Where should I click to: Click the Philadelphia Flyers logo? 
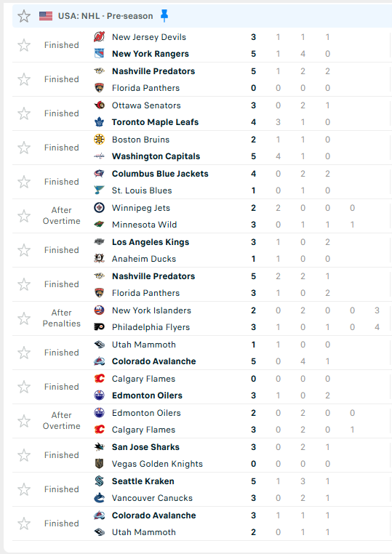(100, 327)
